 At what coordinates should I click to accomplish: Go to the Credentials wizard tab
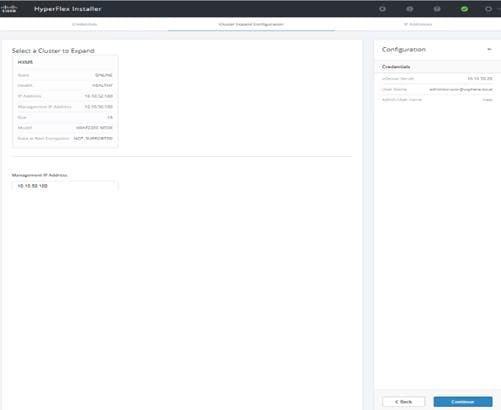pyautogui.click(x=84, y=24)
